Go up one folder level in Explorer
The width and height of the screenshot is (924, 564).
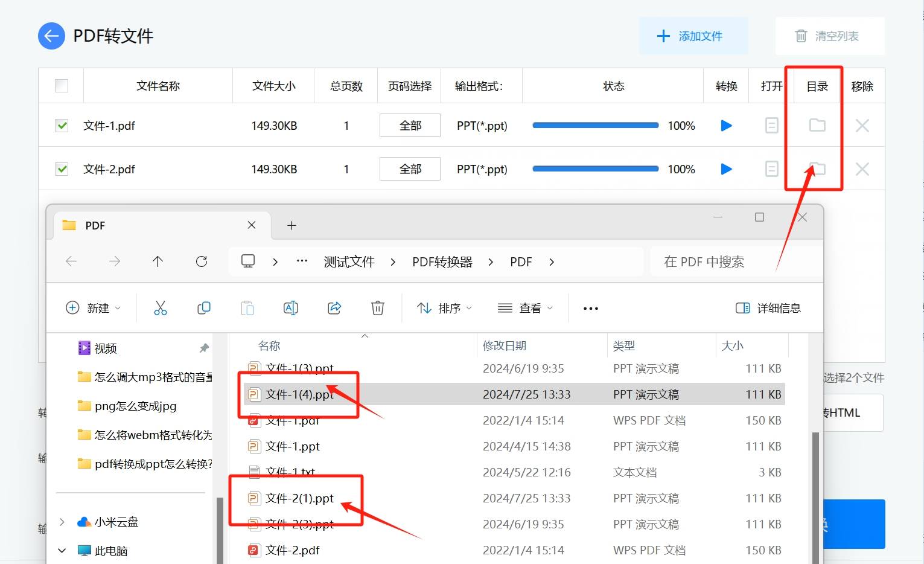coord(158,261)
